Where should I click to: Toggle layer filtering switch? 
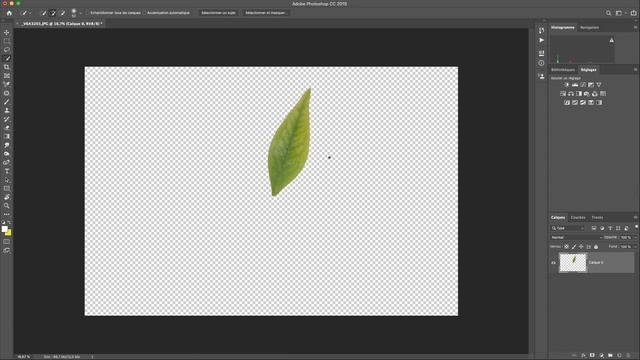pos(636,228)
